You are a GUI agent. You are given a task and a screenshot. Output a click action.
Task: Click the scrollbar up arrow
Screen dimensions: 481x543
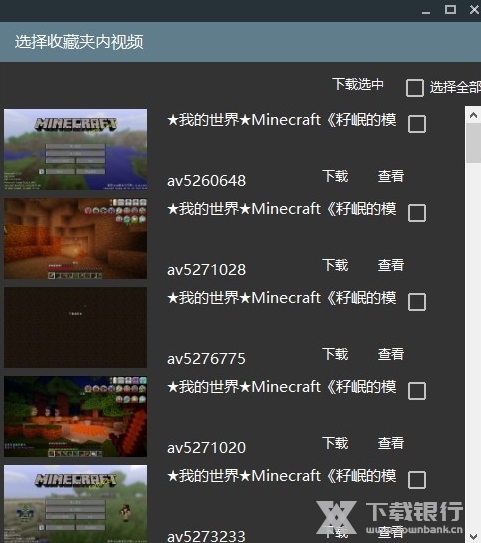473,115
